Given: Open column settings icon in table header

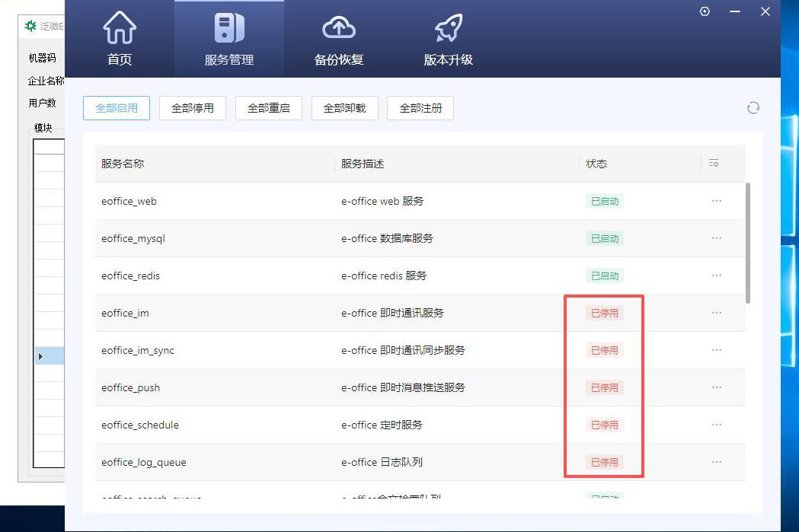Looking at the screenshot, I should [x=714, y=164].
